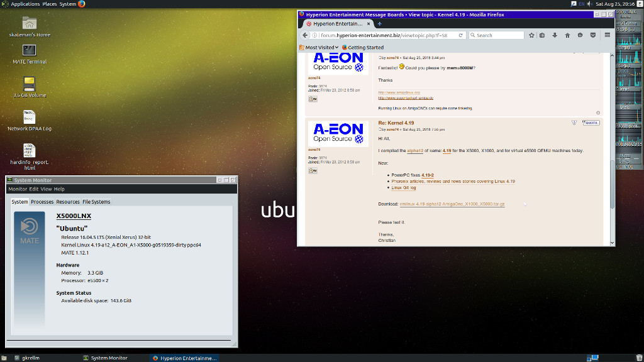Viewport: 644px width, 362px height.
Task: Go back one page in Firefox
Action: click(x=305, y=35)
